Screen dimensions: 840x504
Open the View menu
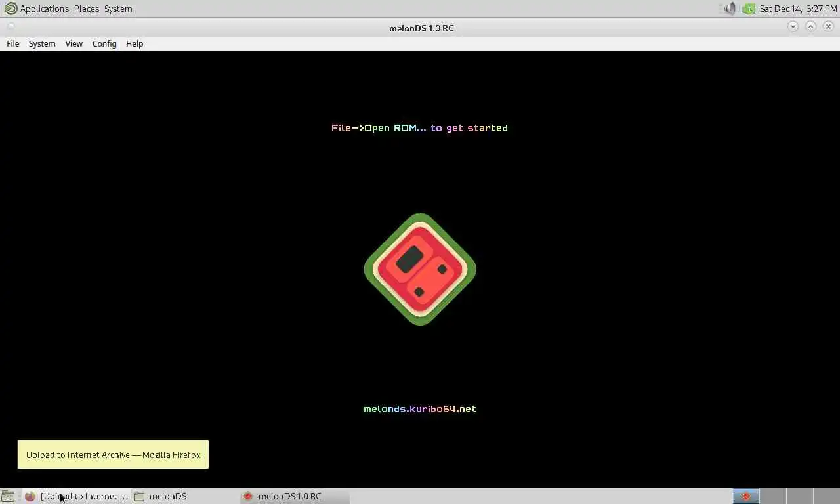click(x=73, y=43)
